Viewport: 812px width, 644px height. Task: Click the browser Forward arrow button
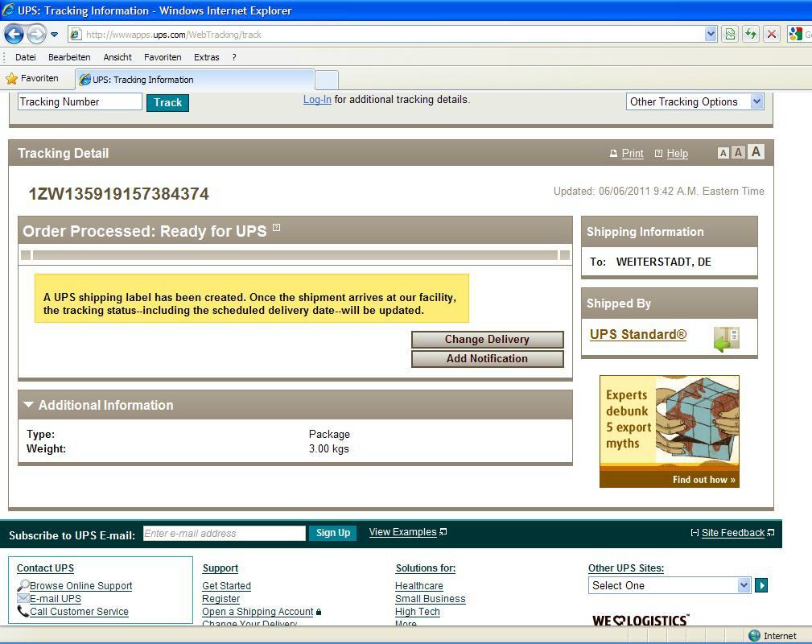[36, 34]
